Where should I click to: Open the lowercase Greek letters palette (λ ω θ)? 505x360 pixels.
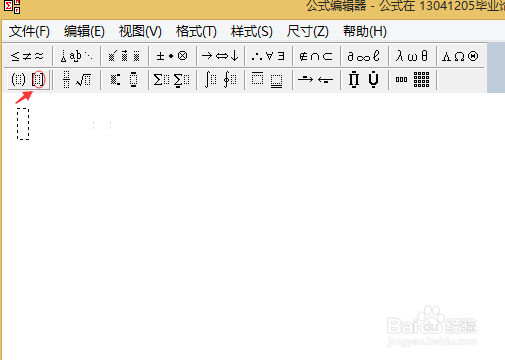point(412,56)
